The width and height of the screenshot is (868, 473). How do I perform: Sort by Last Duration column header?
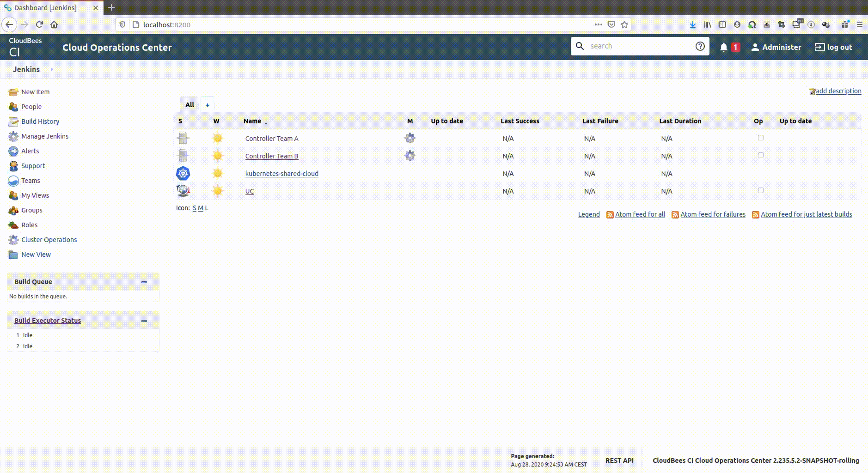coord(680,121)
